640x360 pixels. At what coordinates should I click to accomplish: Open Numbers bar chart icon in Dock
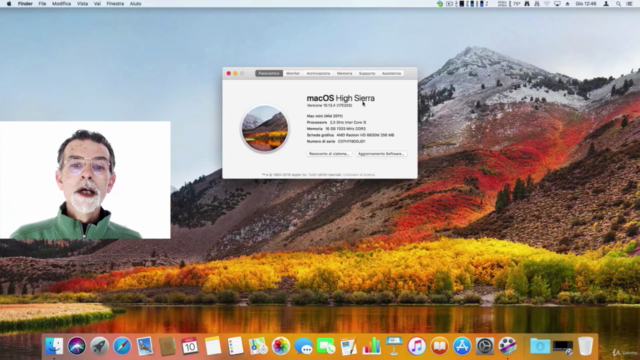pyautogui.click(x=371, y=347)
